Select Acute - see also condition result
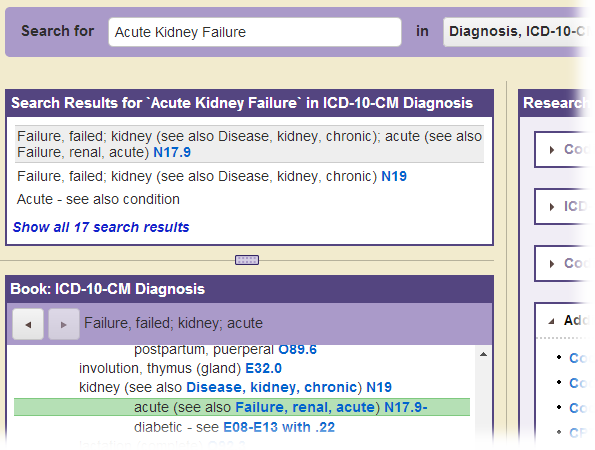 point(98,199)
